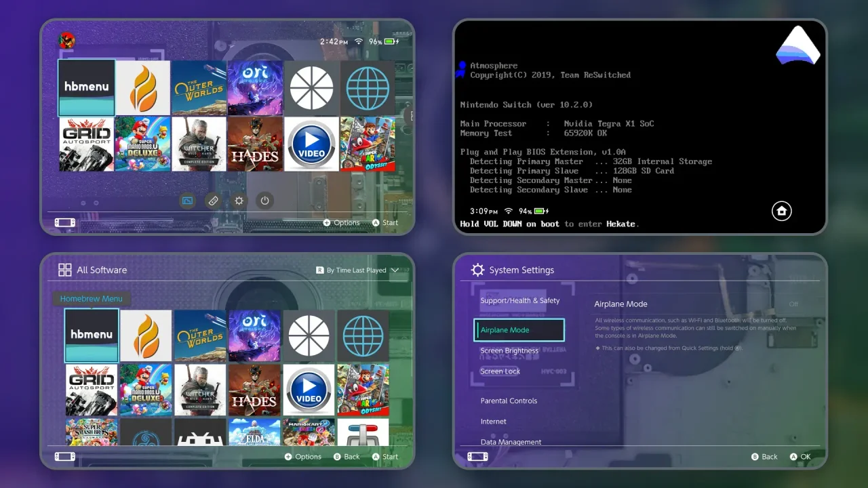Click Options on the home screen footer

point(341,222)
